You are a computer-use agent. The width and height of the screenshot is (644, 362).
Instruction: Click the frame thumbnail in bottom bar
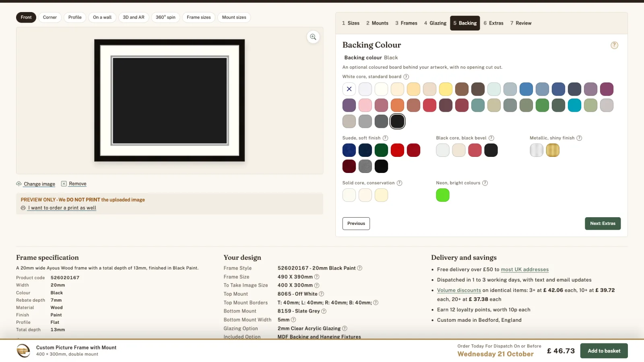(23, 351)
